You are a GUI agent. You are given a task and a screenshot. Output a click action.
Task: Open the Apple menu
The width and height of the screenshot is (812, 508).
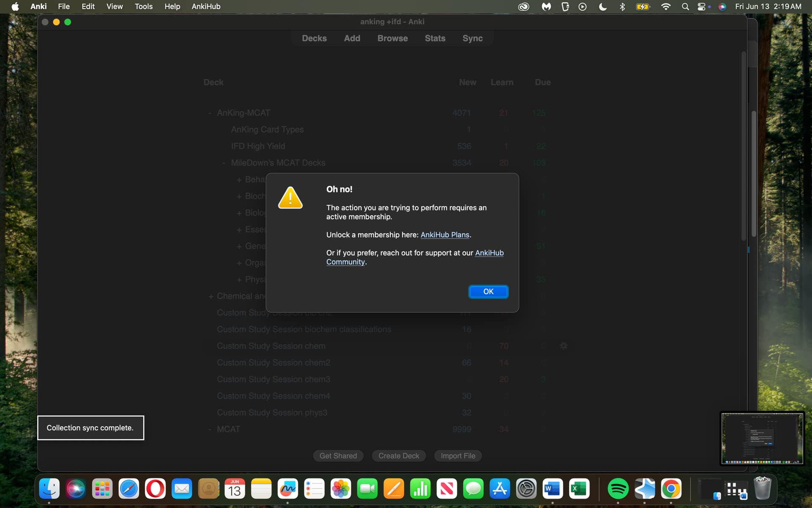click(15, 6)
